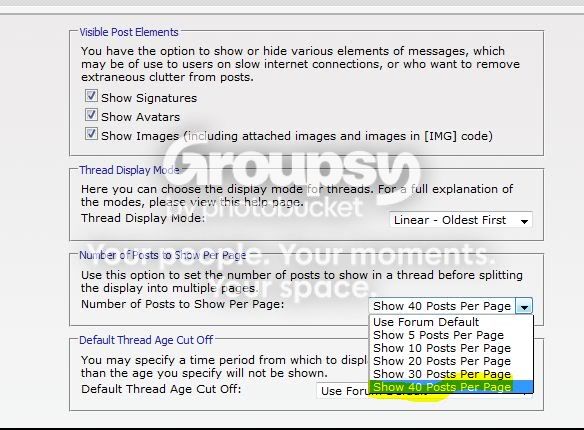Select Show 10 Posts Per Page
Viewport: 584px width, 430px height.
(x=451, y=348)
